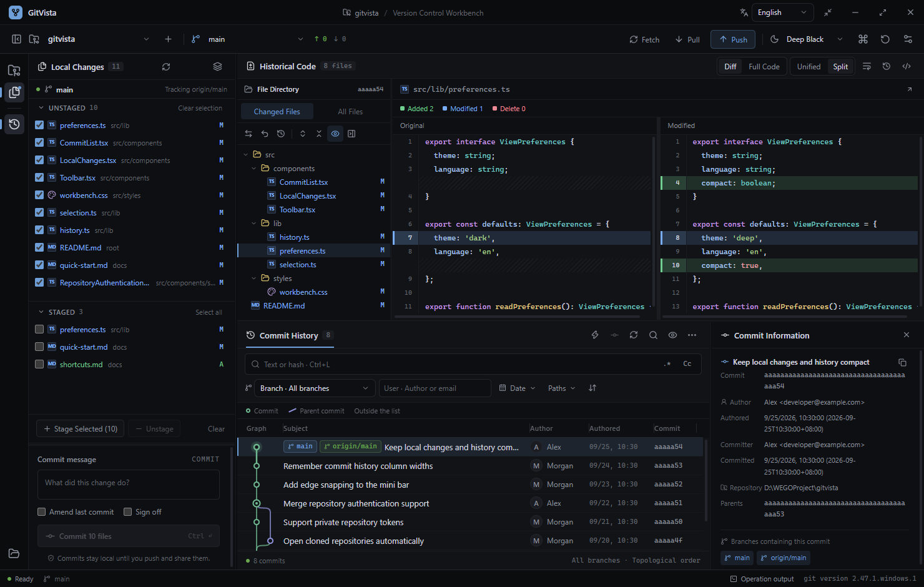Click the Push button
Screen dimensions: 924x587
tap(733, 39)
